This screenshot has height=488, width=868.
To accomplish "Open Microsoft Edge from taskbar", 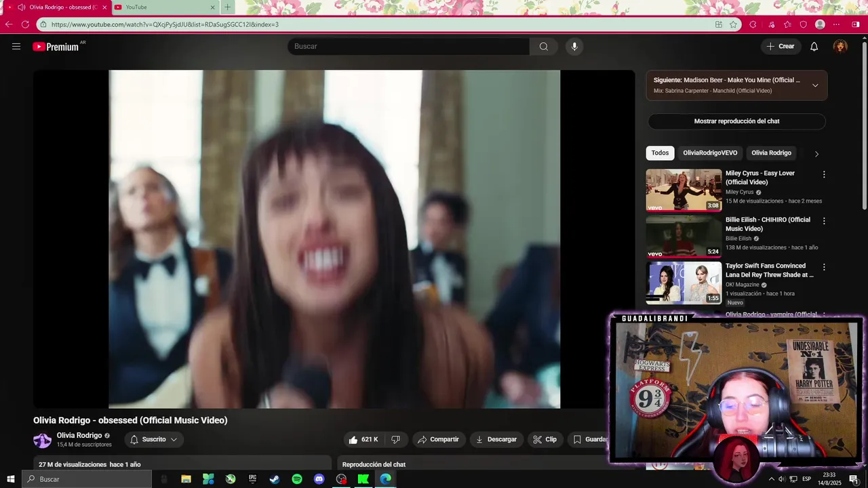I will pyautogui.click(x=385, y=479).
